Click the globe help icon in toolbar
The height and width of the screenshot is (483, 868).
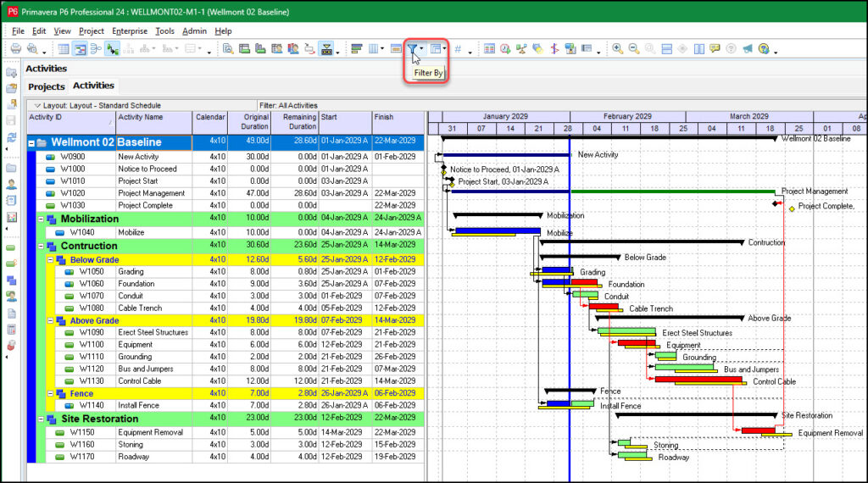point(764,49)
